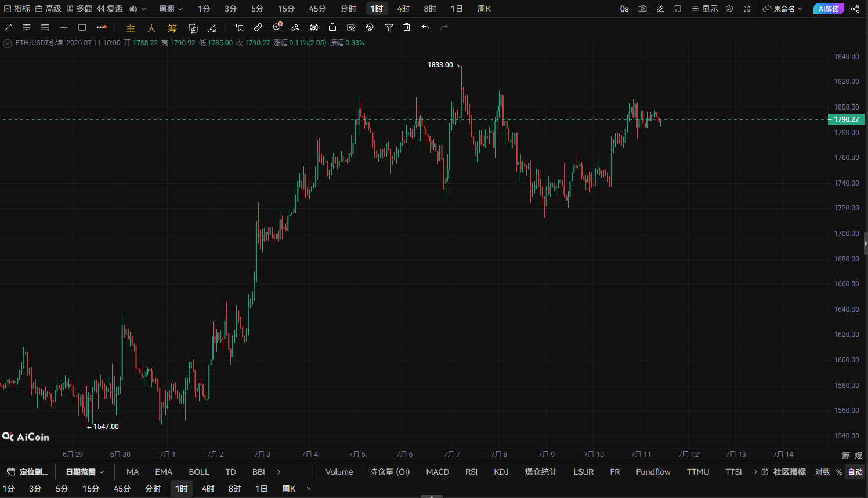Close the bottom timeframe bar
868x498 pixels.
coord(309,489)
